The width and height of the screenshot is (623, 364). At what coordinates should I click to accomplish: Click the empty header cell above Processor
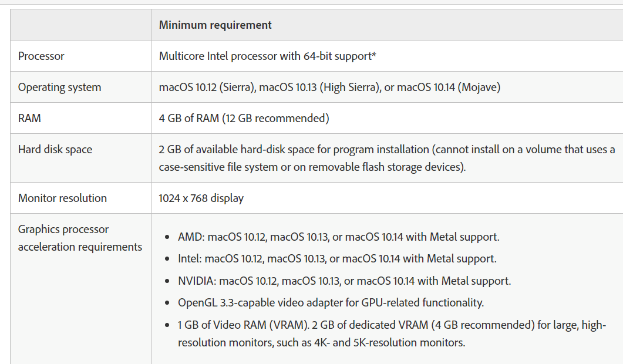pos(80,25)
